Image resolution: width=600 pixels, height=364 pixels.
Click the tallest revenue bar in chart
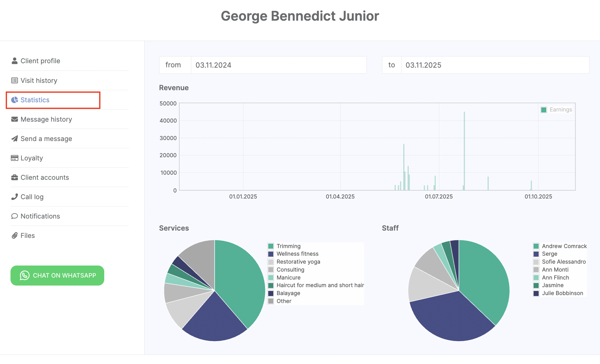tap(464, 149)
